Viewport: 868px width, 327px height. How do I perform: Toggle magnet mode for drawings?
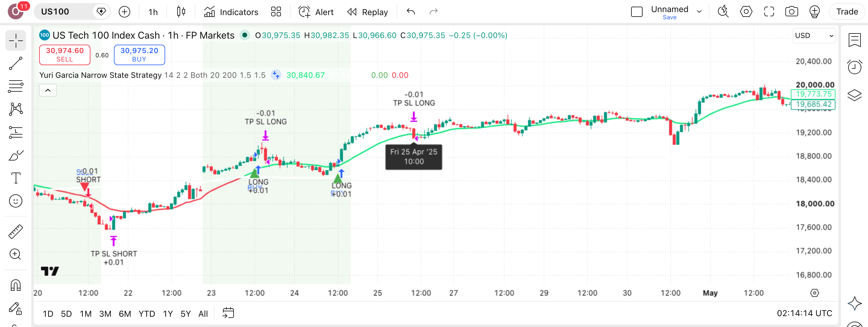[15, 285]
